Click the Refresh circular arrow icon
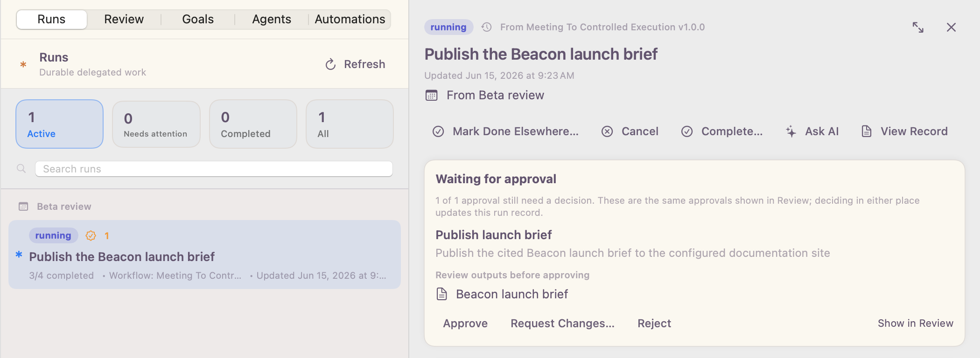The image size is (980, 358). 330,64
